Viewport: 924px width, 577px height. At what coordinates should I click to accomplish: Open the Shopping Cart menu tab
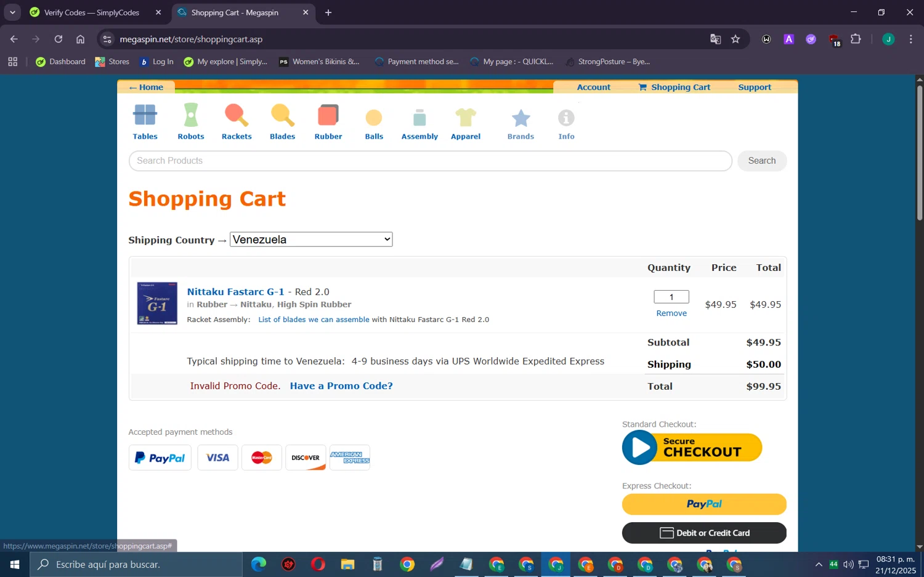(675, 87)
